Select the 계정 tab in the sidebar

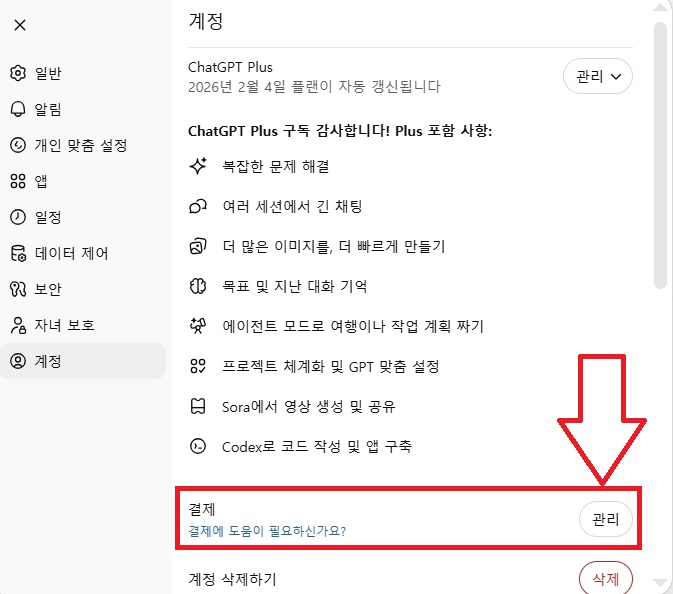(x=83, y=361)
